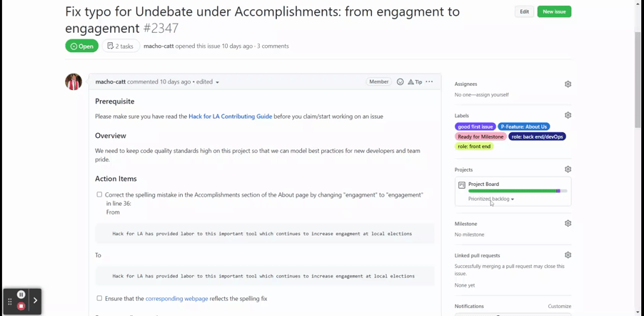This screenshot has width=644, height=316.
Task: Click the 2 tasks indicator
Action: click(121, 46)
